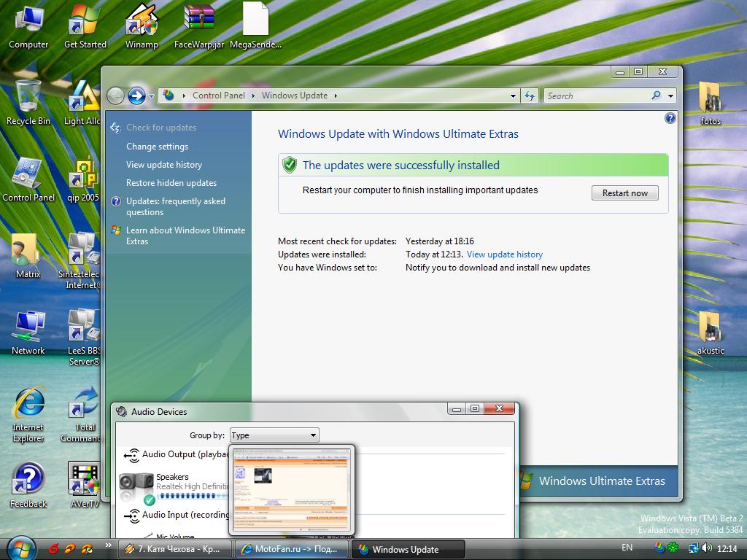Open the Feedback desktop shortcut

(x=28, y=486)
